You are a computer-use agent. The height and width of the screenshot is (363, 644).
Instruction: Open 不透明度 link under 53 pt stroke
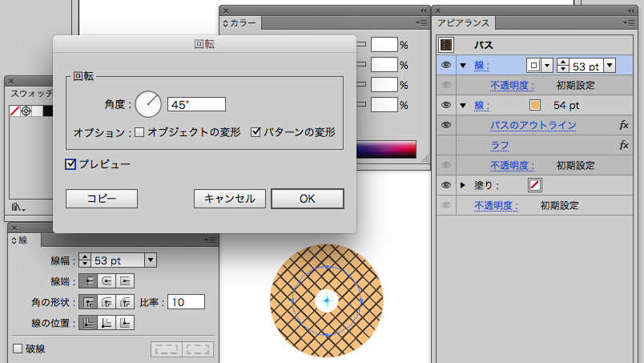point(512,85)
